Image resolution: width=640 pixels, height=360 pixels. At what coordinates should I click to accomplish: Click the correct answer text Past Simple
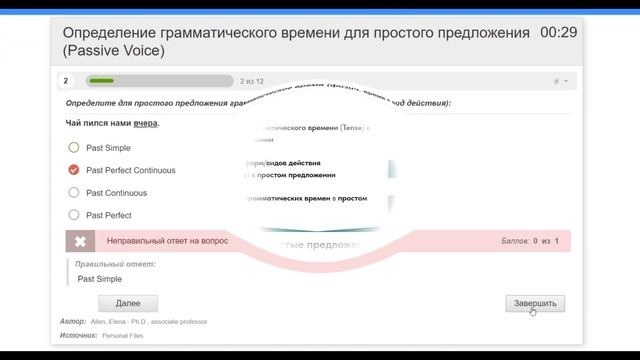point(100,279)
